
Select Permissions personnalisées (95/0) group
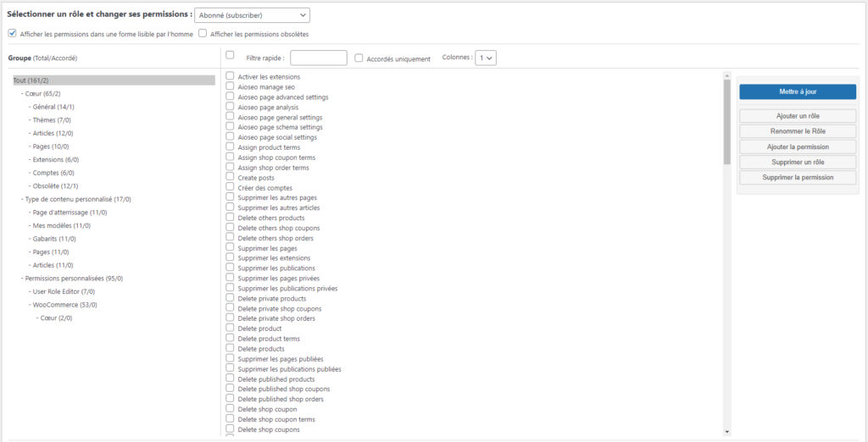(75, 279)
